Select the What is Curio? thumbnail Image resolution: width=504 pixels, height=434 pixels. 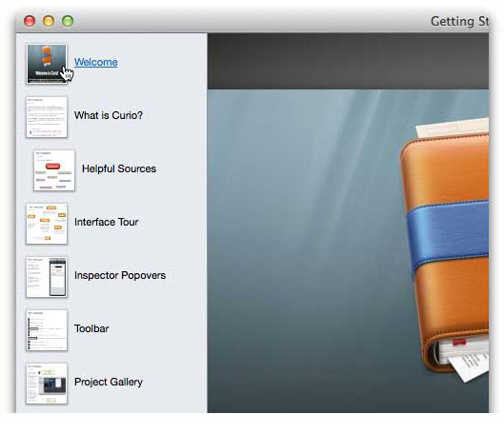tap(47, 117)
